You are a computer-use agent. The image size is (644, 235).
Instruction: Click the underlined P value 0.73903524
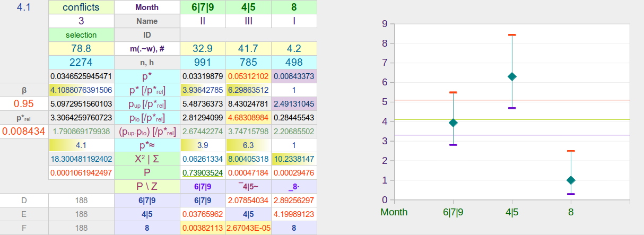(203, 172)
